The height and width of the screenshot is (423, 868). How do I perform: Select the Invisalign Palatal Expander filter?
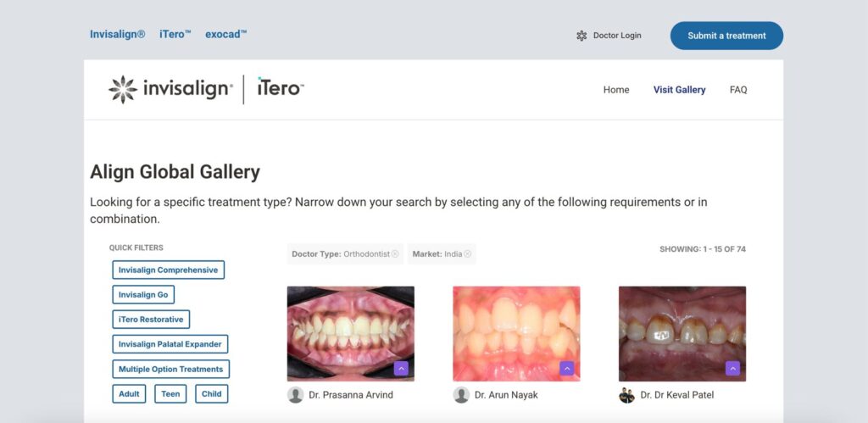pos(170,344)
